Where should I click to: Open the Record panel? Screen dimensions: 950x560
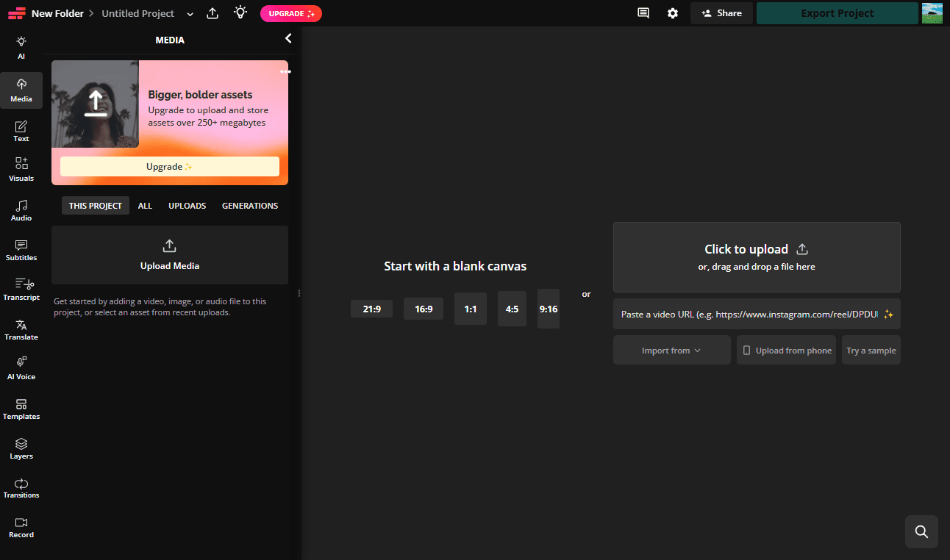pyautogui.click(x=21, y=528)
